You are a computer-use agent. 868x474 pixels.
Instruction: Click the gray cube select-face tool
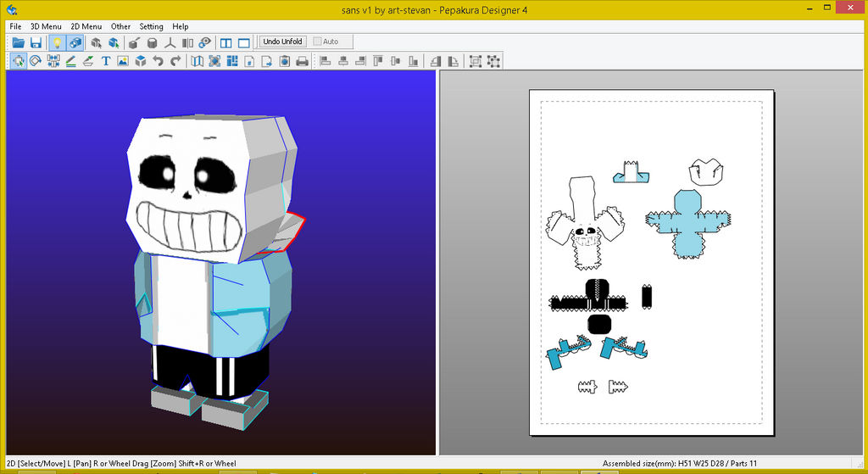point(97,42)
